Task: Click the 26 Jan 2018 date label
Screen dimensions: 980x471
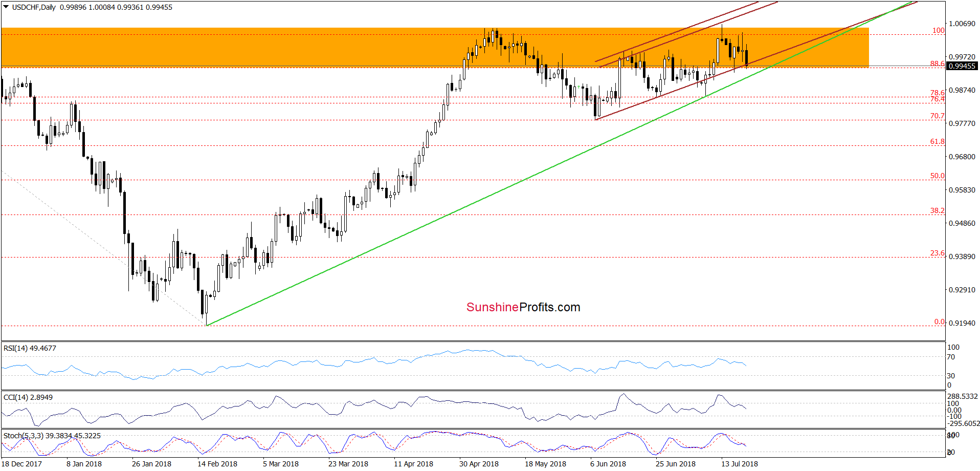Action: [151, 464]
